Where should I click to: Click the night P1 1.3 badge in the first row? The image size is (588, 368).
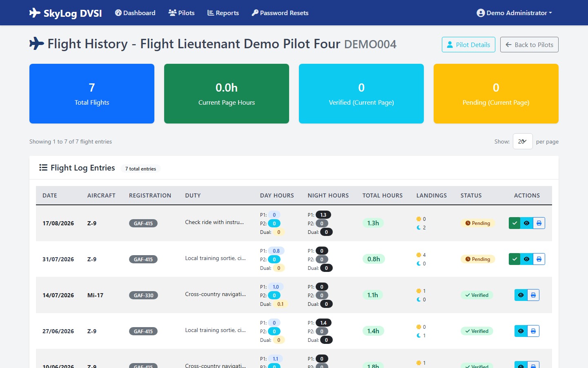click(x=323, y=215)
